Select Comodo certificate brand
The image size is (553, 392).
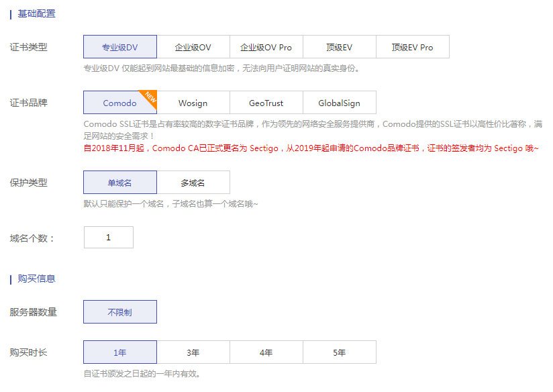click(120, 102)
